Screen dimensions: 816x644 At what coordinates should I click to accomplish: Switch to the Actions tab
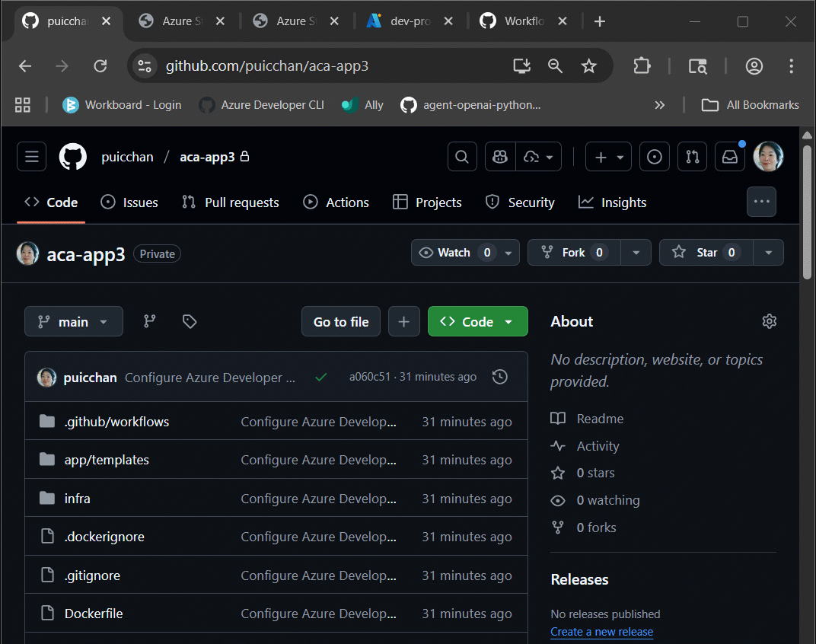[336, 202]
